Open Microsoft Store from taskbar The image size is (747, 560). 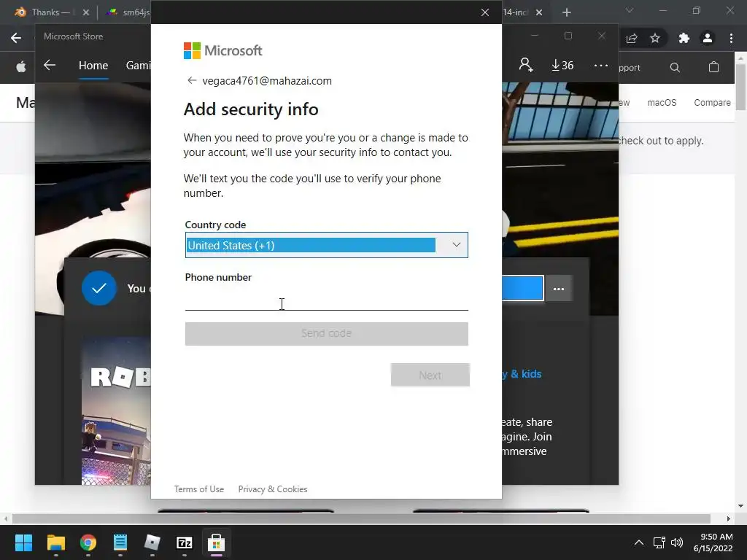pos(216,542)
